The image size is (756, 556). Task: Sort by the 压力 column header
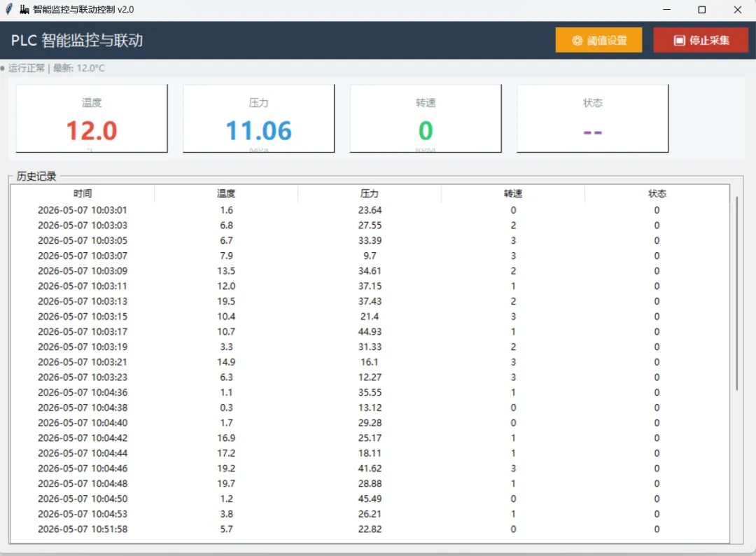click(x=370, y=193)
